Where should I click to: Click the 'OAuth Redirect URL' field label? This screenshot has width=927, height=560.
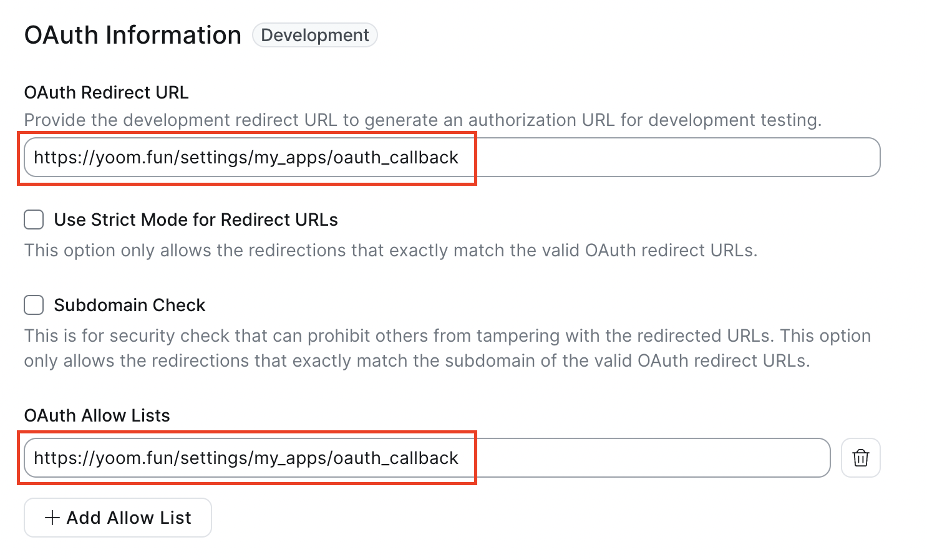106,92
